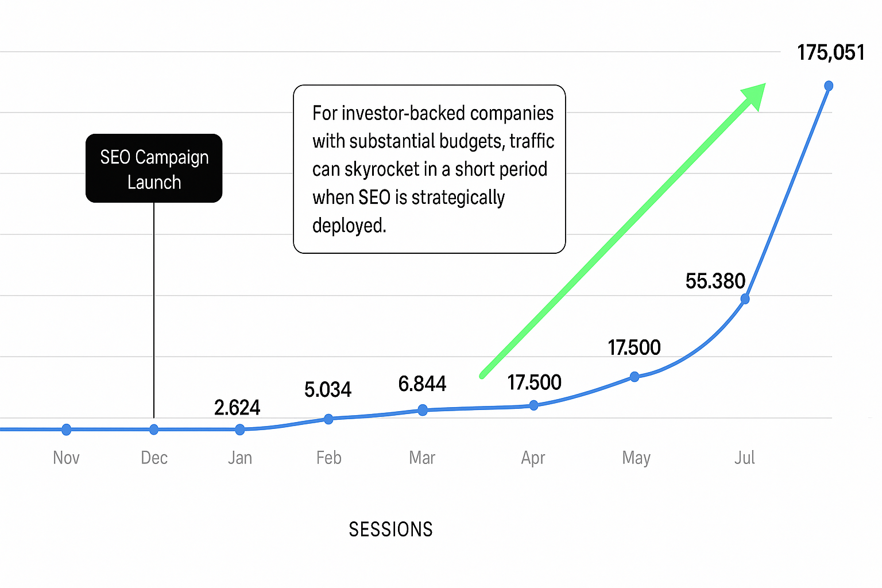Select the investor-backed companies annotation box
Viewport: 882px width, 588px height.
[430, 169]
